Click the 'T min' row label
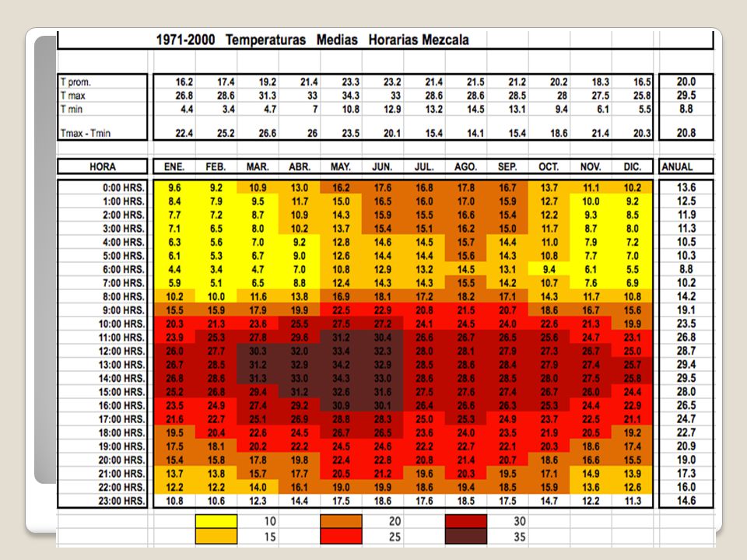This screenshot has width=747, height=560. pyautogui.click(x=72, y=109)
